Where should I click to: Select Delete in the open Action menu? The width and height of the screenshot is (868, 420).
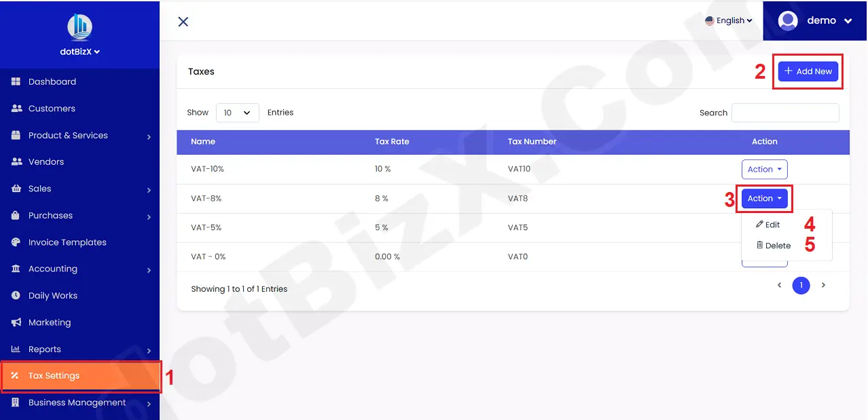tap(775, 245)
